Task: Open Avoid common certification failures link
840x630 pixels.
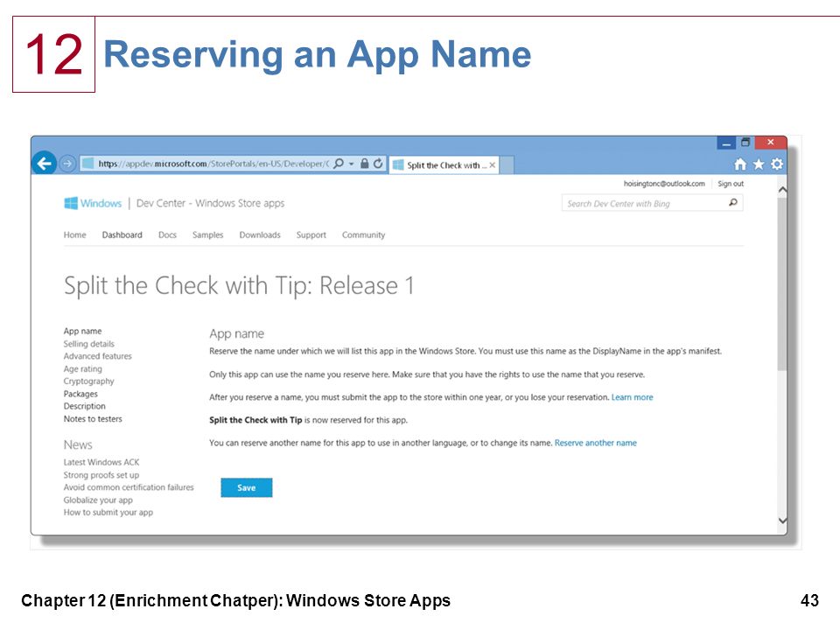Action: (129, 487)
